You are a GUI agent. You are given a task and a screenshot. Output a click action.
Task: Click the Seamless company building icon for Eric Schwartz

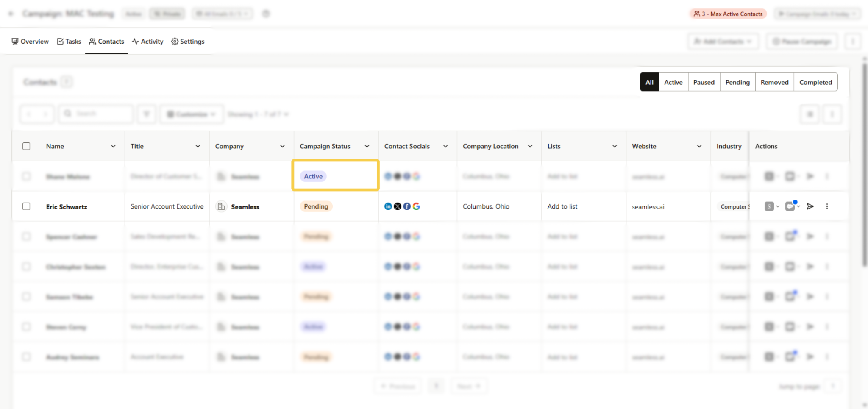click(x=221, y=206)
